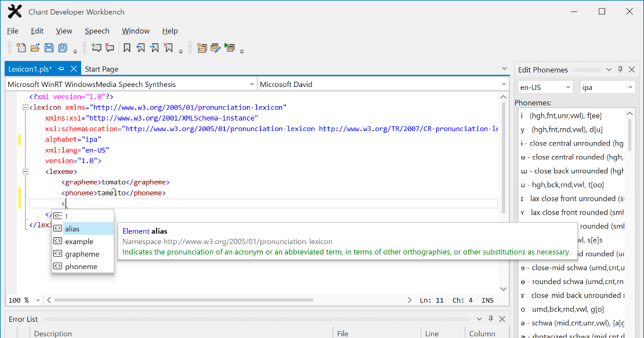Open the Edit menu
This screenshot has width=644, height=338.
[x=37, y=31]
